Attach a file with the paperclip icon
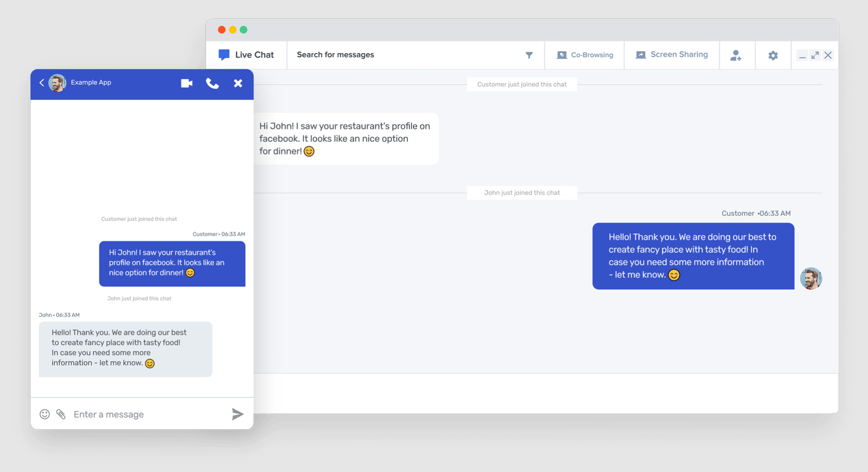The height and width of the screenshot is (472, 868). 61,414
